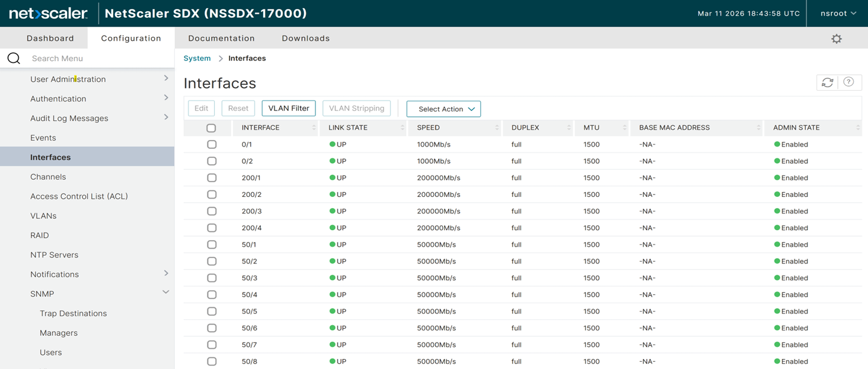Open the Select Action dropdown
This screenshot has height=369, width=868.
point(443,109)
